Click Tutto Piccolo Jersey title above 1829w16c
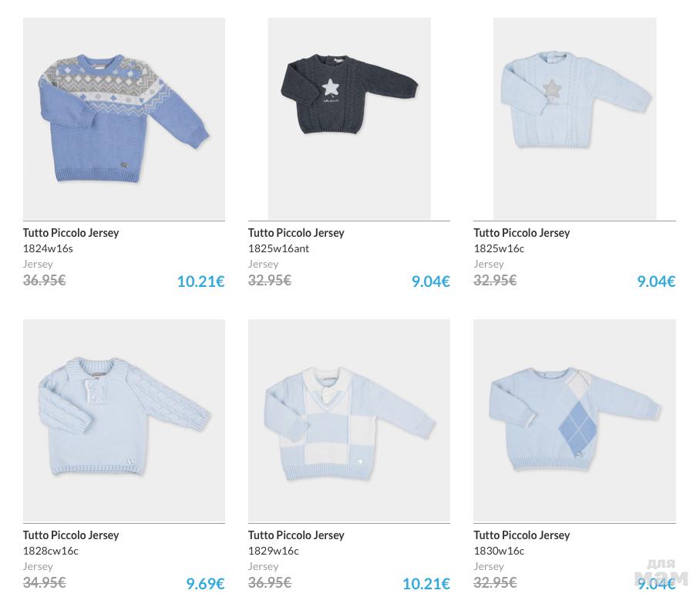The image size is (700, 597). point(296,535)
